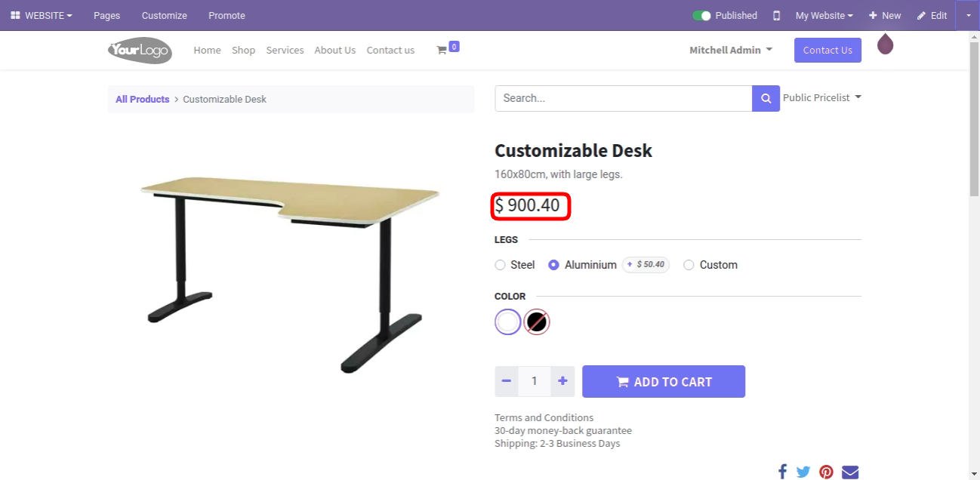Share product on Twitter

tap(803, 472)
